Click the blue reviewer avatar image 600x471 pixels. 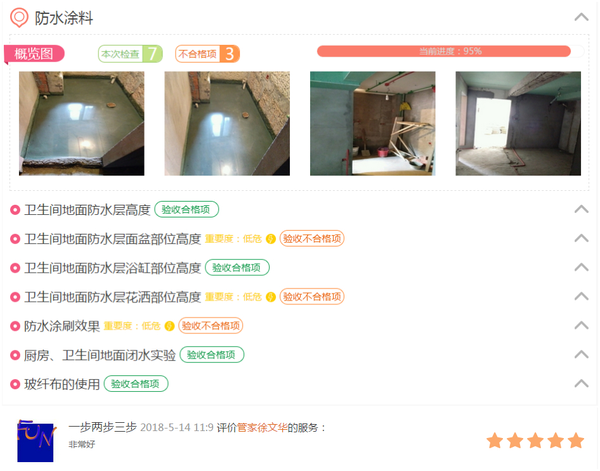(36, 441)
